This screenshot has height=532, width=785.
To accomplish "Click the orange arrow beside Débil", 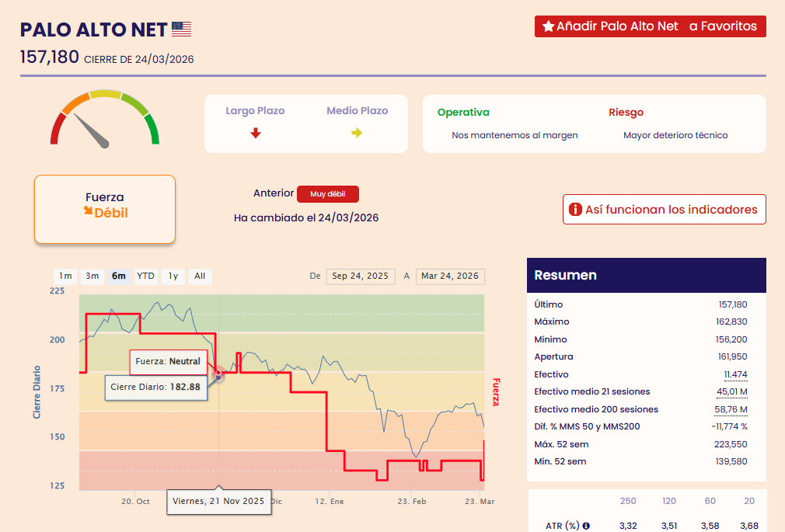I will [88, 210].
